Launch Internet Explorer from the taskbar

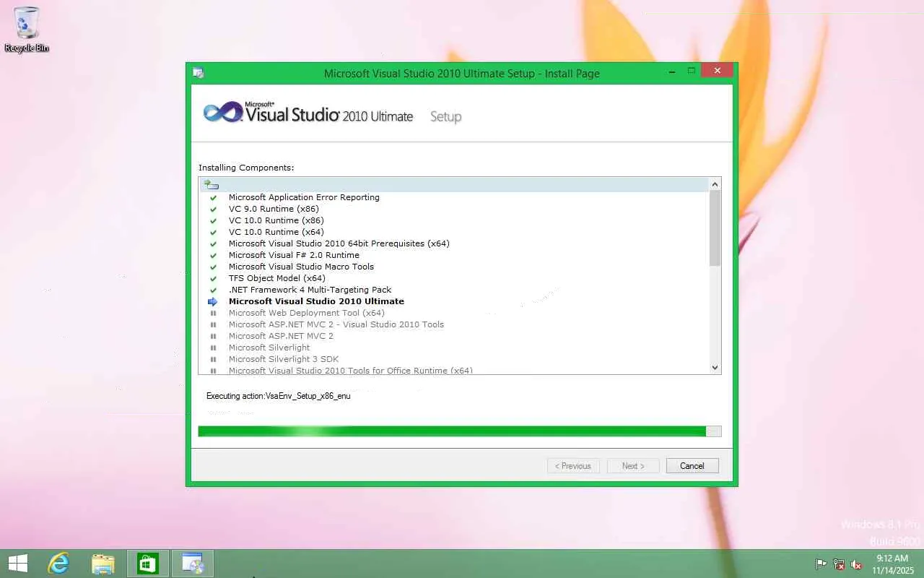click(58, 564)
